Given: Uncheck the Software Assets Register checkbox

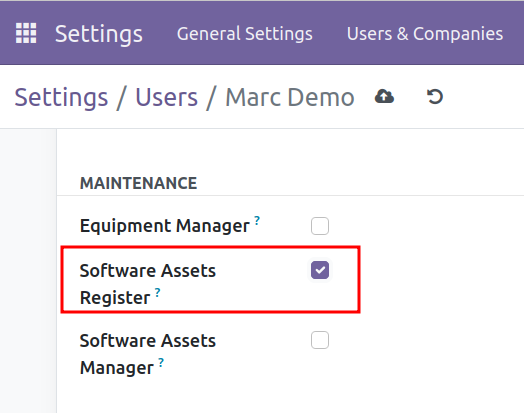Looking at the screenshot, I should coord(320,270).
